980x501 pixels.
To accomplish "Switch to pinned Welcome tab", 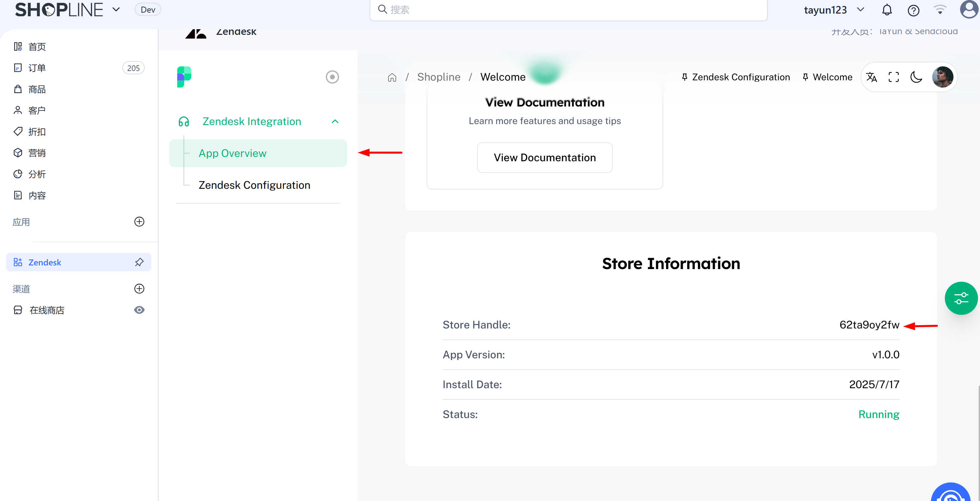I will pos(827,77).
